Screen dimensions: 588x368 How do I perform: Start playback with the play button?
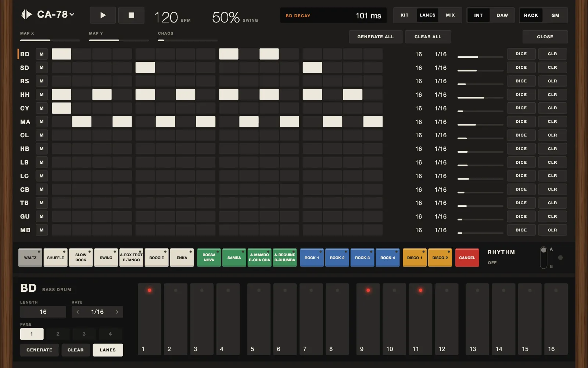tap(103, 15)
